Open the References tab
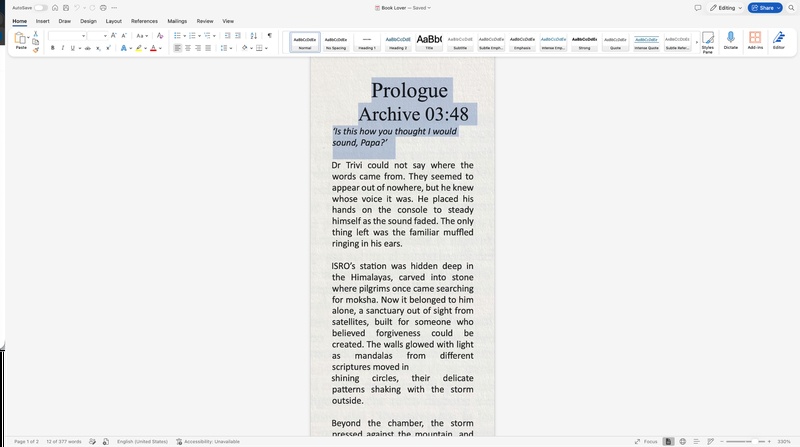Image resolution: width=800 pixels, height=447 pixels. click(x=144, y=21)
